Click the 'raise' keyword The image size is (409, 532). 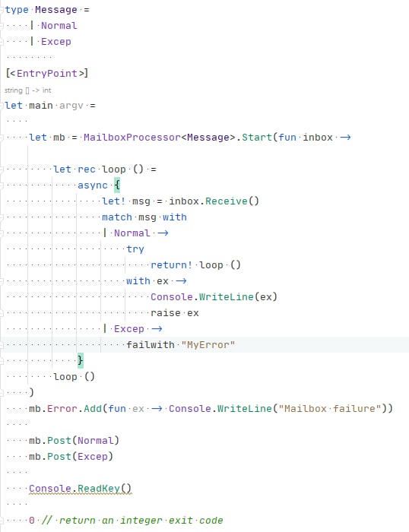point(166,313)
